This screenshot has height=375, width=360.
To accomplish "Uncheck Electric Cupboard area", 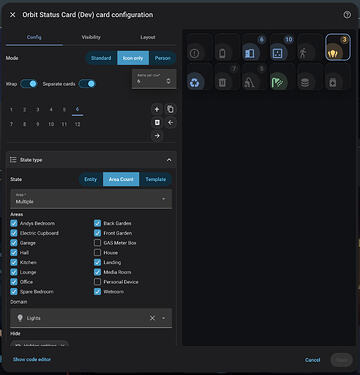I will coord(14,233).
